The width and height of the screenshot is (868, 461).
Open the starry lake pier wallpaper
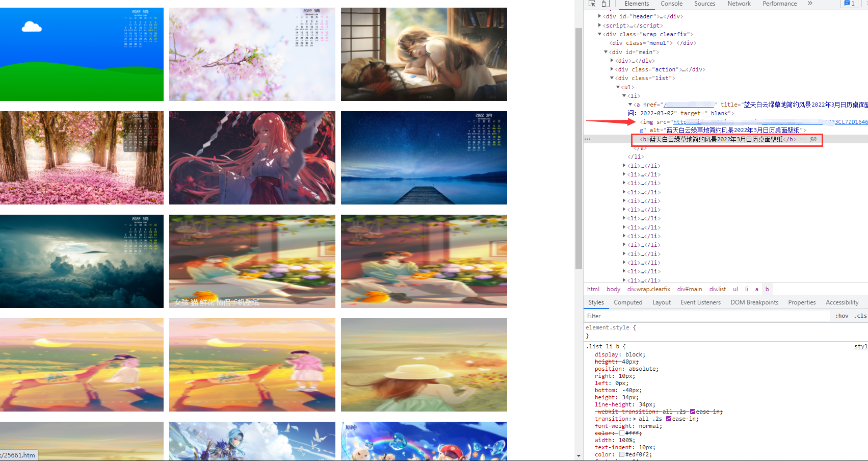click(424, 158)
